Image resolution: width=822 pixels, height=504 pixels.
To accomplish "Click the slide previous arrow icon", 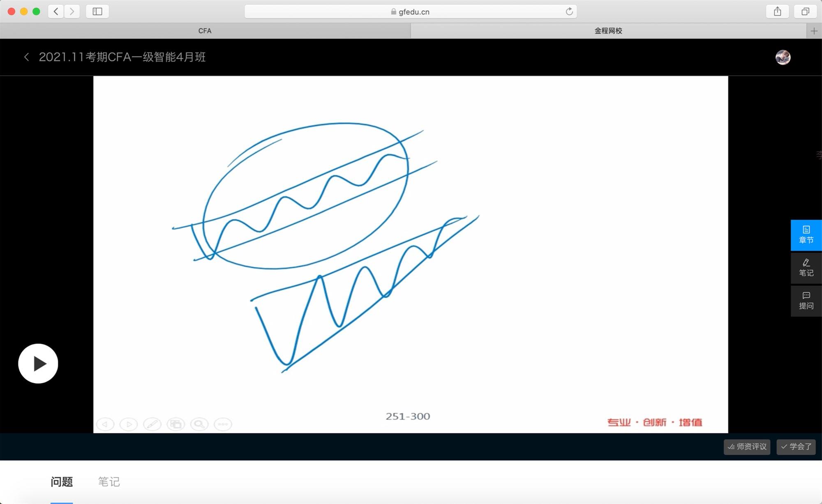I will tap(105, 424).
